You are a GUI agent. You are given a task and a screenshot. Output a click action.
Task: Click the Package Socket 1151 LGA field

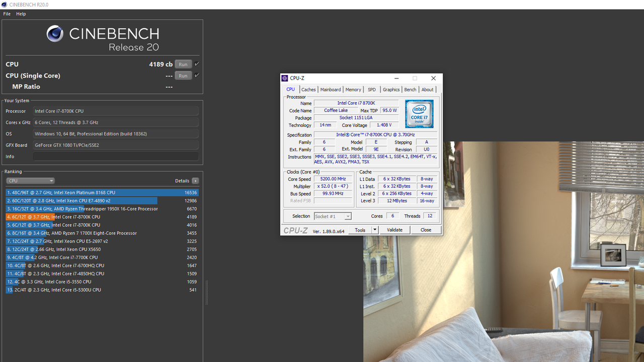pyautogui.click(x=356, y=118)
